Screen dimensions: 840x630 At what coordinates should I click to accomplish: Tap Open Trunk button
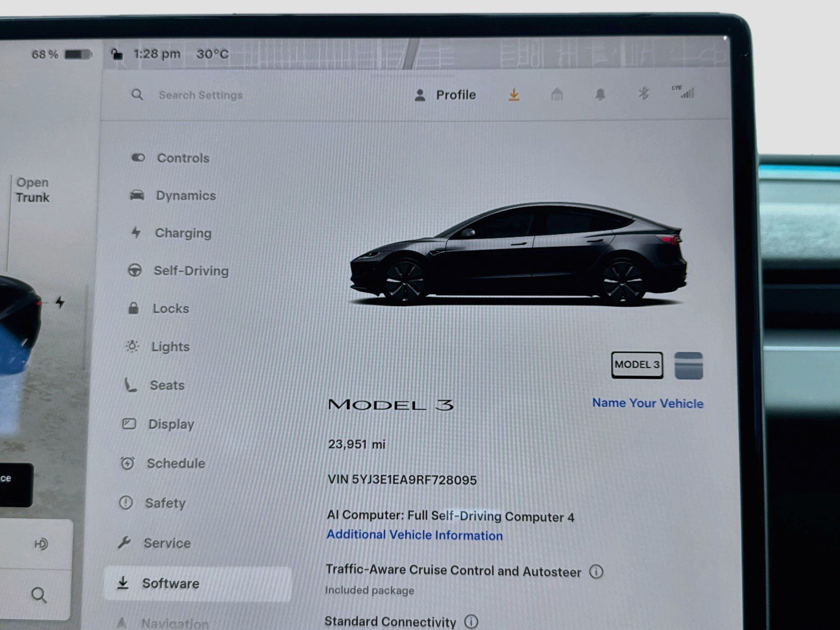(32, 190)
